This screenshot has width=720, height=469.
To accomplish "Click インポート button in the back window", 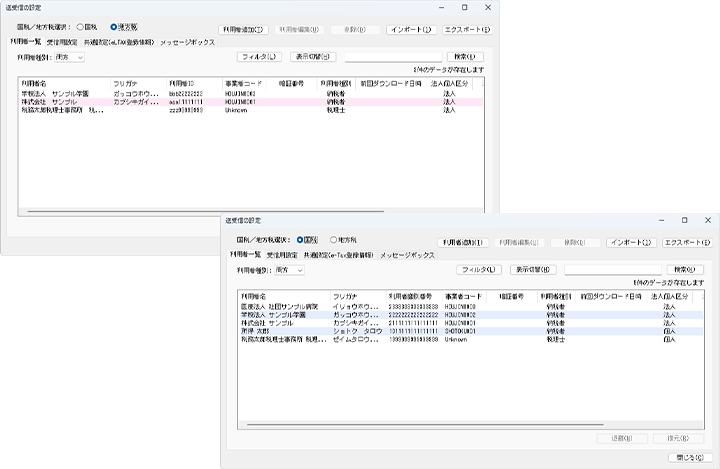I will pos(411,30).
